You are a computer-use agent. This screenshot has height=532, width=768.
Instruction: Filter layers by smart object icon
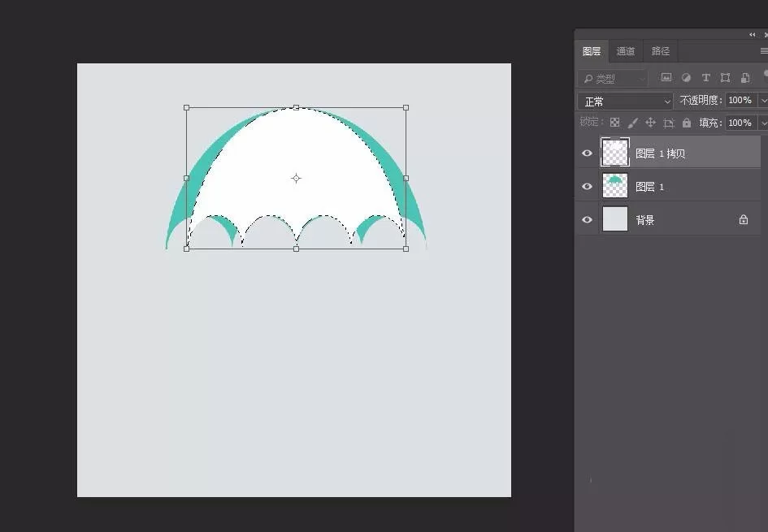(x=745, y=77)
